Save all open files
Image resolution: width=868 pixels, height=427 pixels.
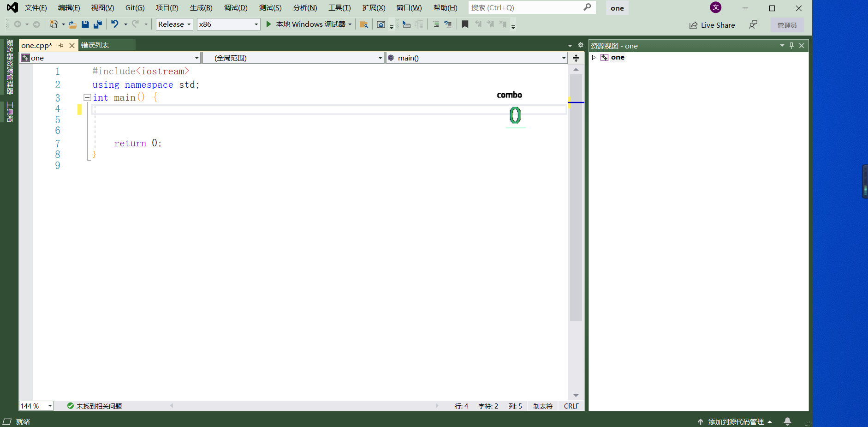pos(98,24)
